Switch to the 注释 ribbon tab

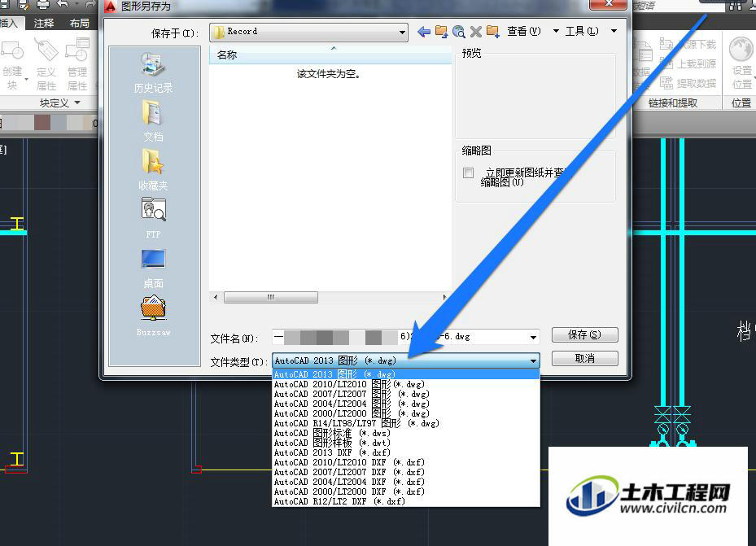[x=44, y=23]
